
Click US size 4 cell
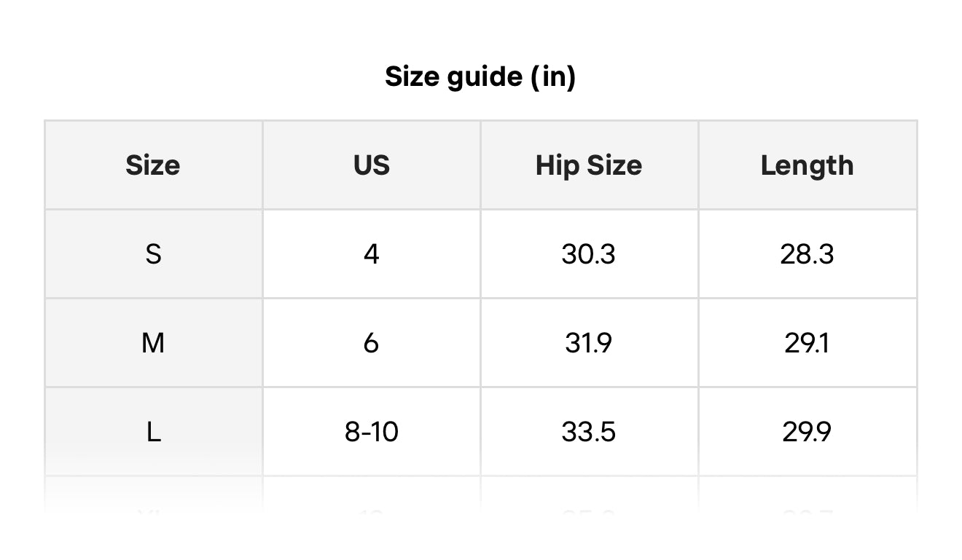[x=372, y=254]
